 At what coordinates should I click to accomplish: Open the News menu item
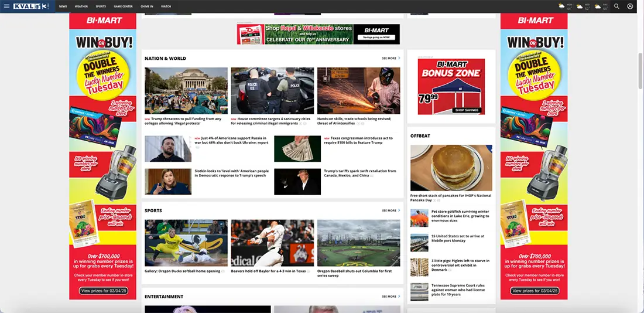click(63, 6)
